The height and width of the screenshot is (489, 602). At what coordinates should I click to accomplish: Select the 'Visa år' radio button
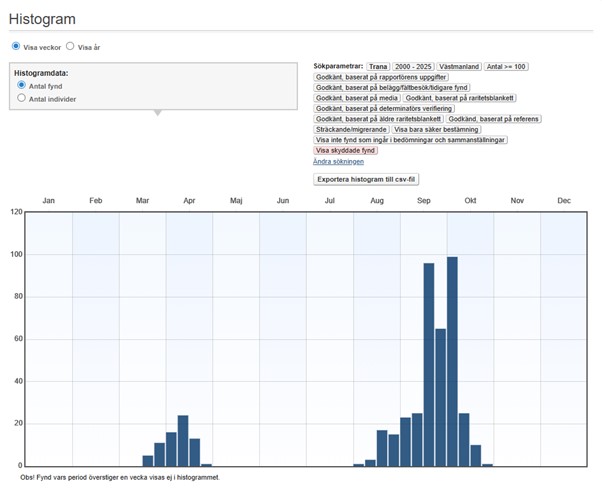[x=70, y=46]
